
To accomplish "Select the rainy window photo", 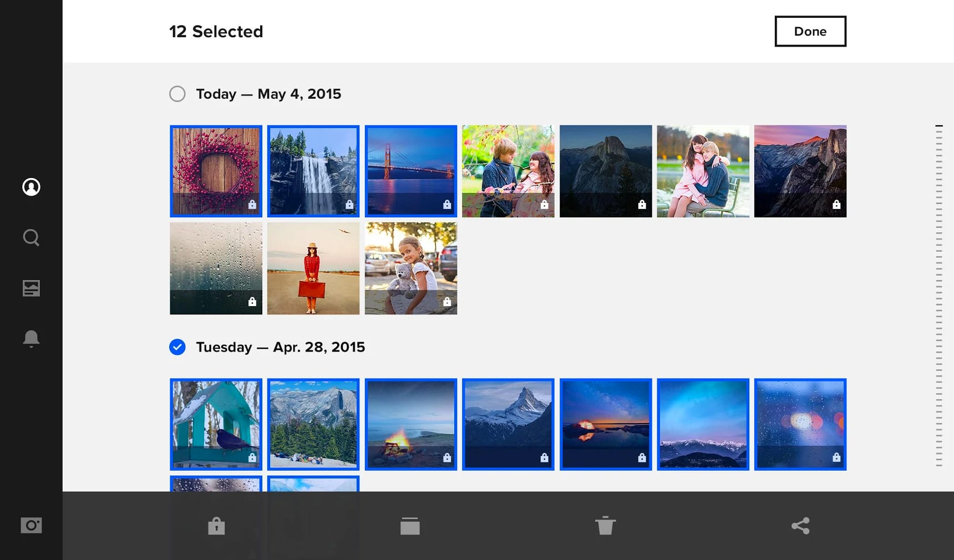I will pos(216,268).
